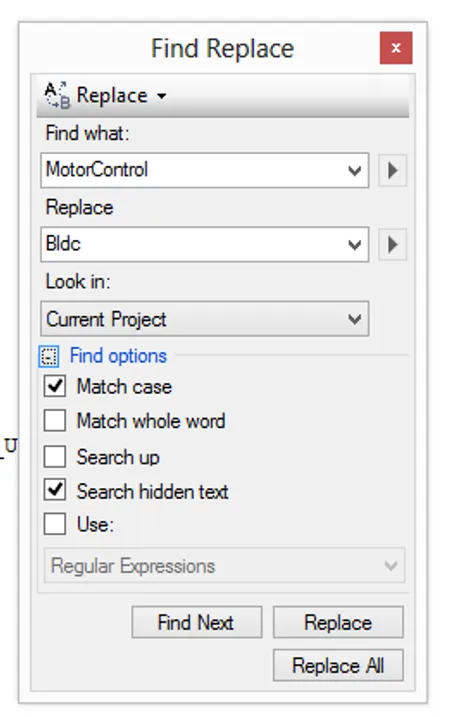Click the expression builder arrow beside Replace field
Image resolution: width=450 pixels, height=717 pixels.
392,245
